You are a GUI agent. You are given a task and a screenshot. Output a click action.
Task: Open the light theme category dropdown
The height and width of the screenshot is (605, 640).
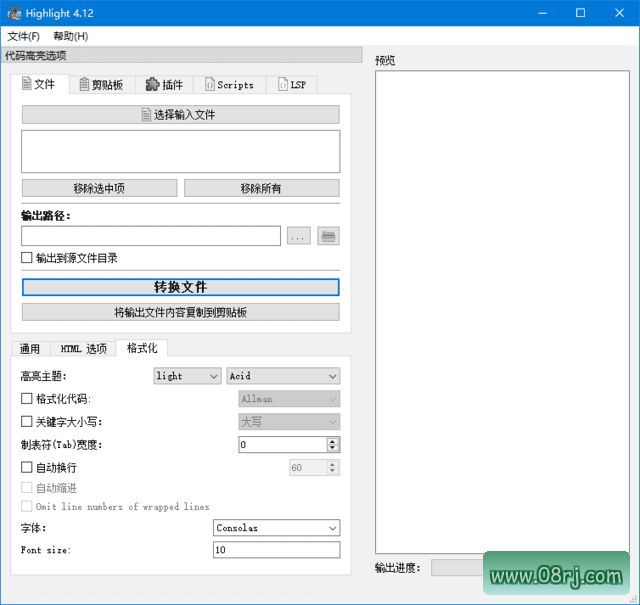(x=187, y=376)
